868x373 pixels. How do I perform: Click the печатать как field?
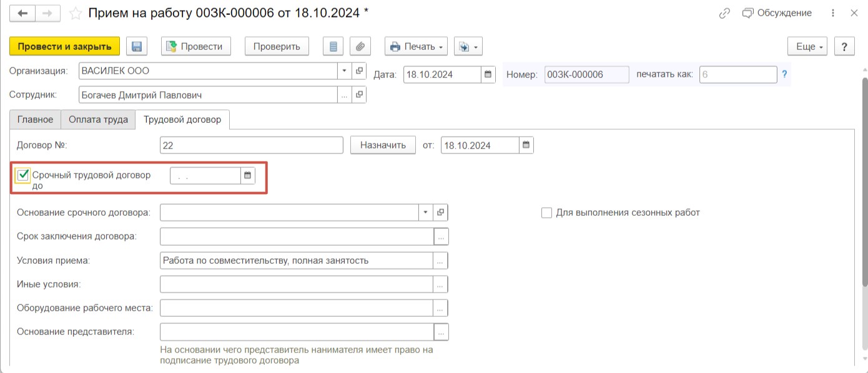coord(738,75)
